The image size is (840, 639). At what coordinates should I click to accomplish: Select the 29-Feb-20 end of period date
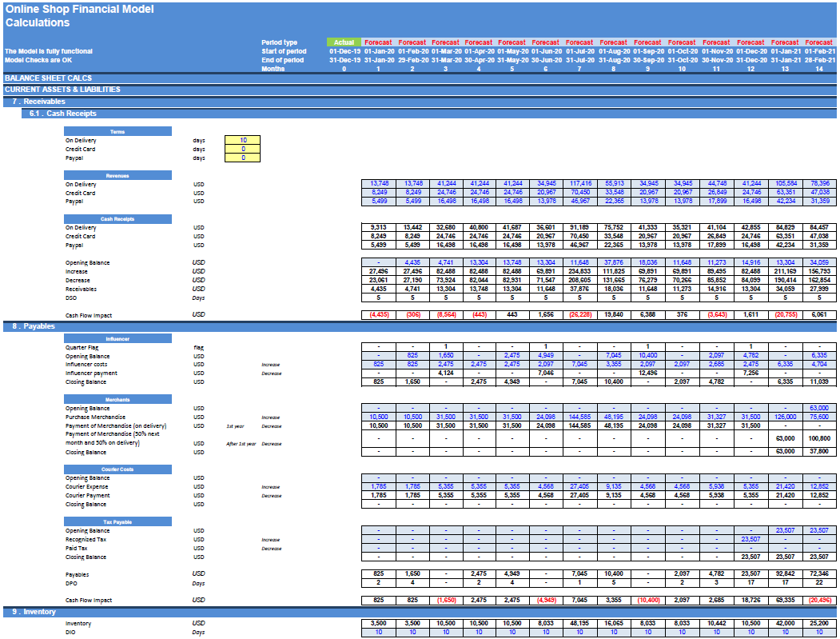coord(412,60)
